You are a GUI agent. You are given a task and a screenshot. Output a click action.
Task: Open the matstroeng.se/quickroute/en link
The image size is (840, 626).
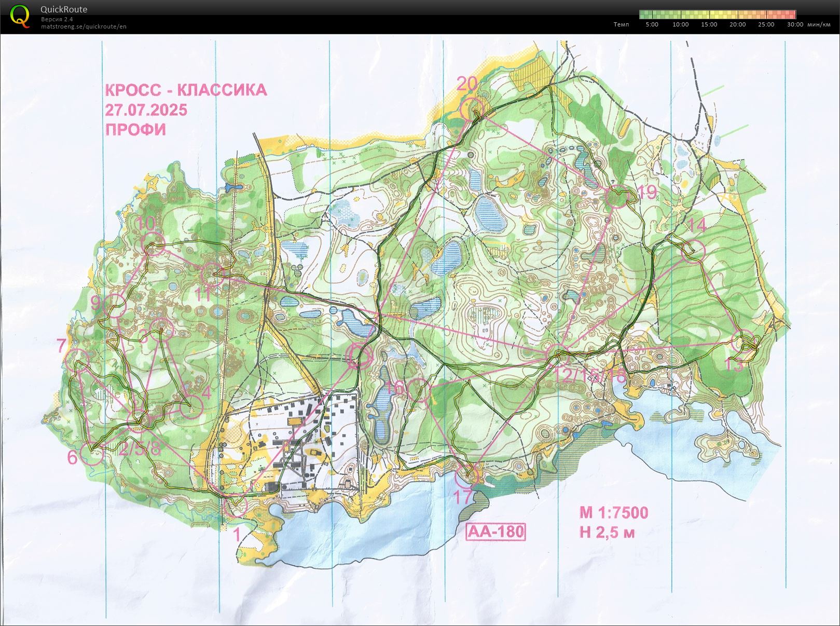(84, 26)
